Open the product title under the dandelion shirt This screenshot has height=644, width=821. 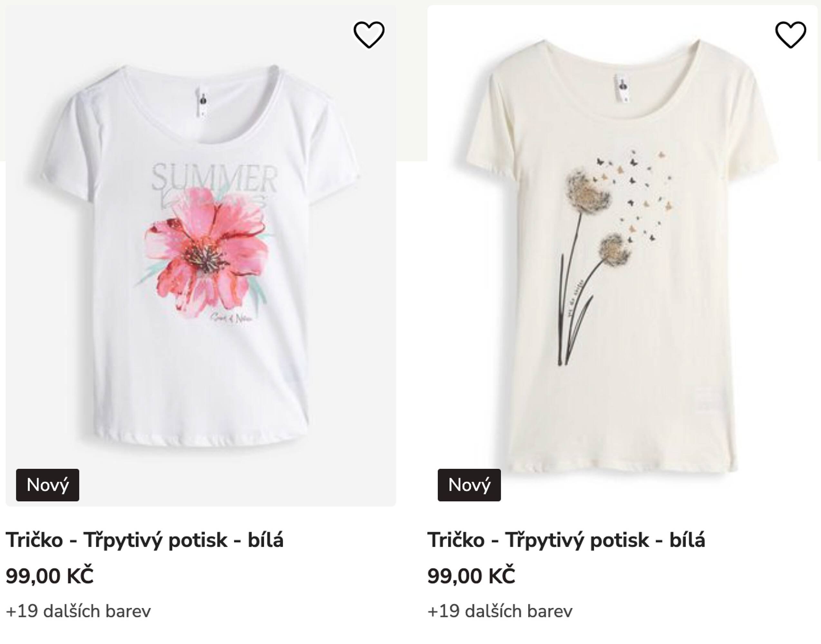[x=566, y=540]
